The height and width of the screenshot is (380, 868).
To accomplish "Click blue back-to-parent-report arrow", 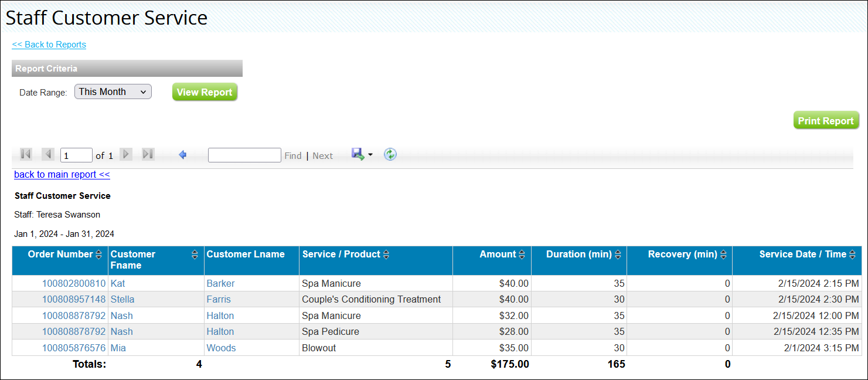I will [x=182, y=155].
